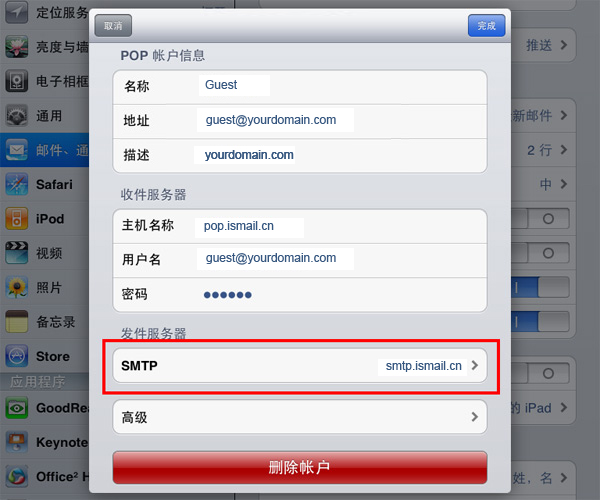The width and height of the screenshot is (600, 500).
Task: Toggle the first off switch at right
Action: 540,218
